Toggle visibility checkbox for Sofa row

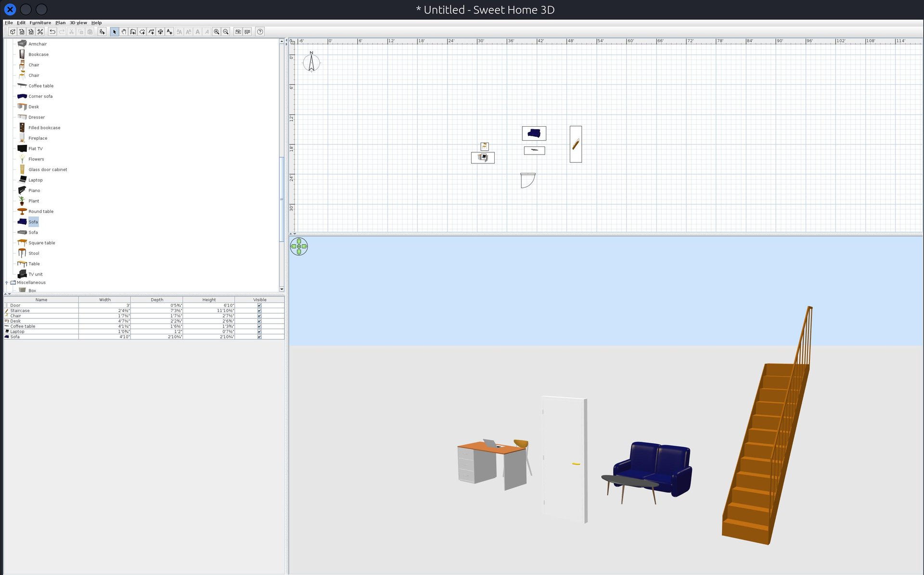click(x=259, y=337)
